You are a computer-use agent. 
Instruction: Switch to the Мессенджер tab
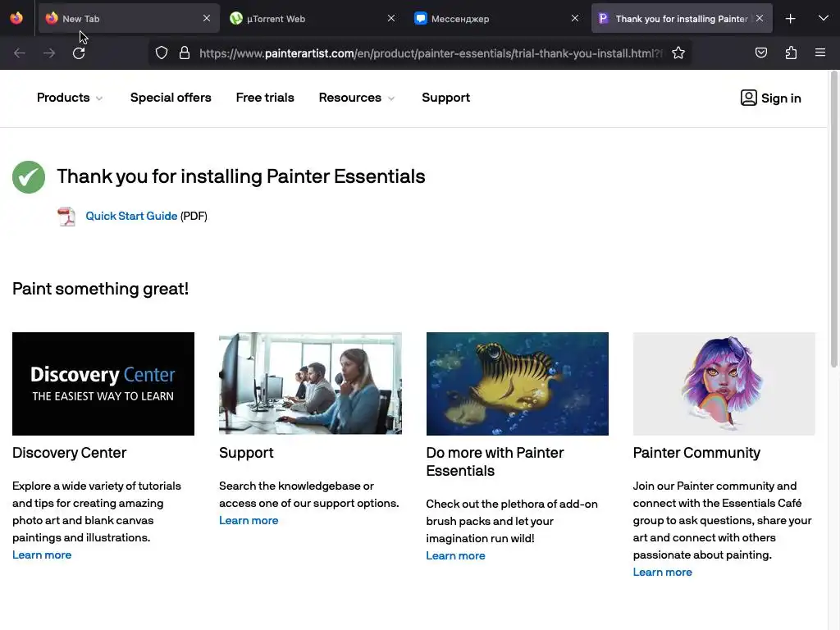pos(488,18)
